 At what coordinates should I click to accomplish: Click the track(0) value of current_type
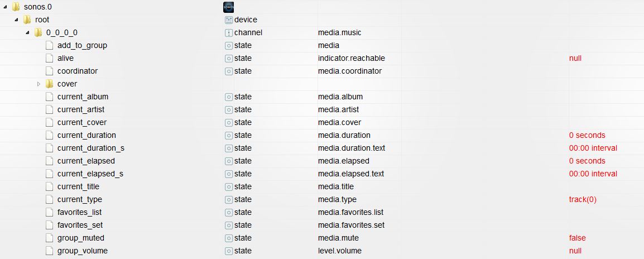[x=583, y=199]
